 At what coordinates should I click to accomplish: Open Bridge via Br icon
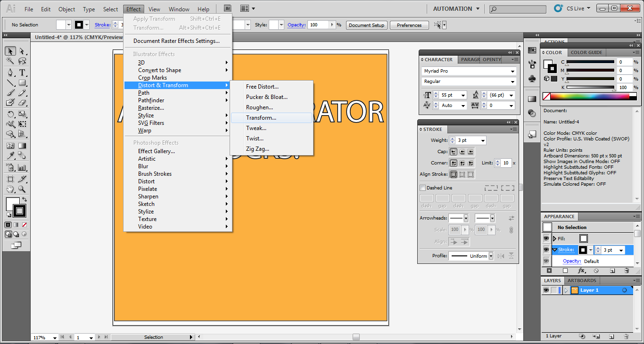point(228,8)
